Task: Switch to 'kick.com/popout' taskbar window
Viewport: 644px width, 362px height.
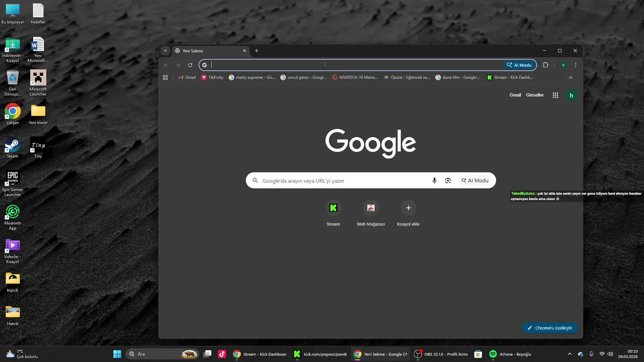Action: pyautogui.click(x=320, y=354)
